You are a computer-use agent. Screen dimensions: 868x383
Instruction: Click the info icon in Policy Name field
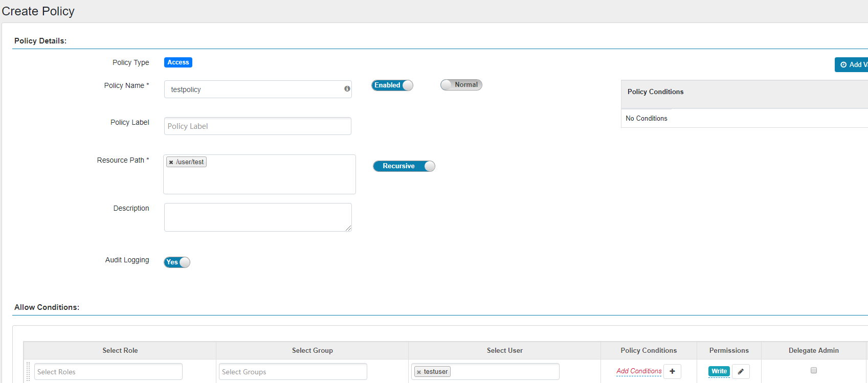(347, 89)
